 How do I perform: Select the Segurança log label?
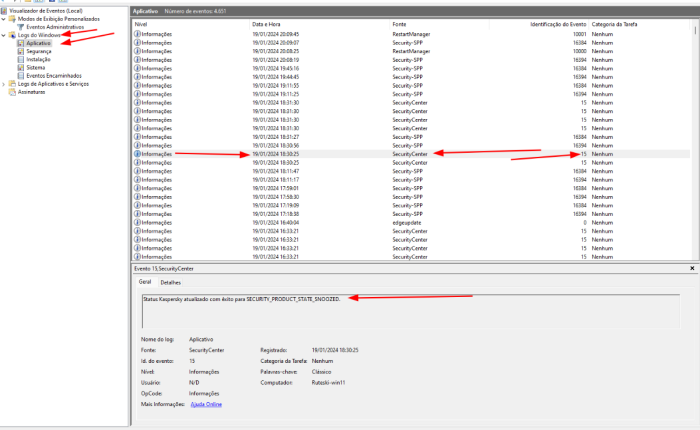tap(38, 51)
